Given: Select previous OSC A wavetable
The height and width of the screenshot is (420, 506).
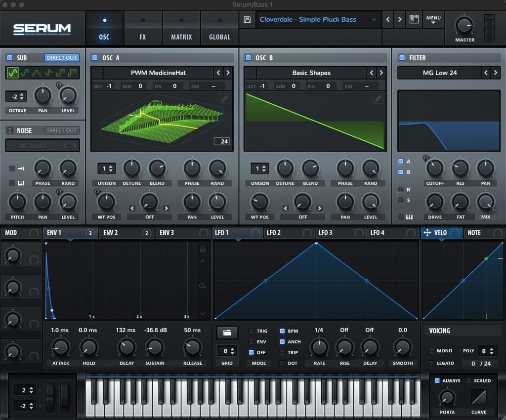Looking at the screenshot, I should pyautogui.click(x=218, y=73).
